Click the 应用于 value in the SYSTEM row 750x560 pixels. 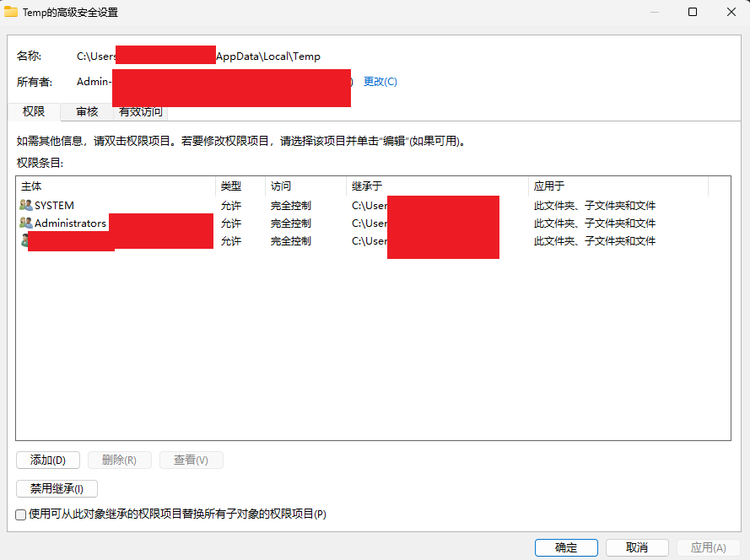[595, 206]
